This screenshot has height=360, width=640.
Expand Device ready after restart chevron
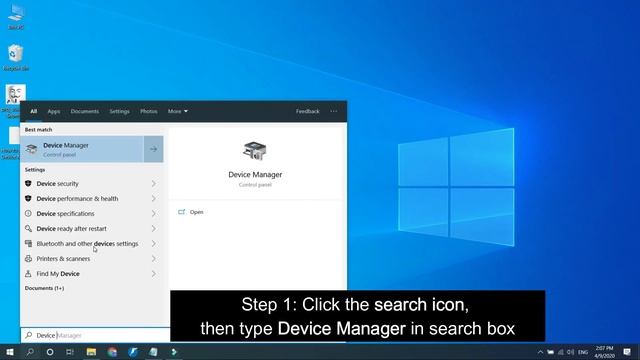154,229
